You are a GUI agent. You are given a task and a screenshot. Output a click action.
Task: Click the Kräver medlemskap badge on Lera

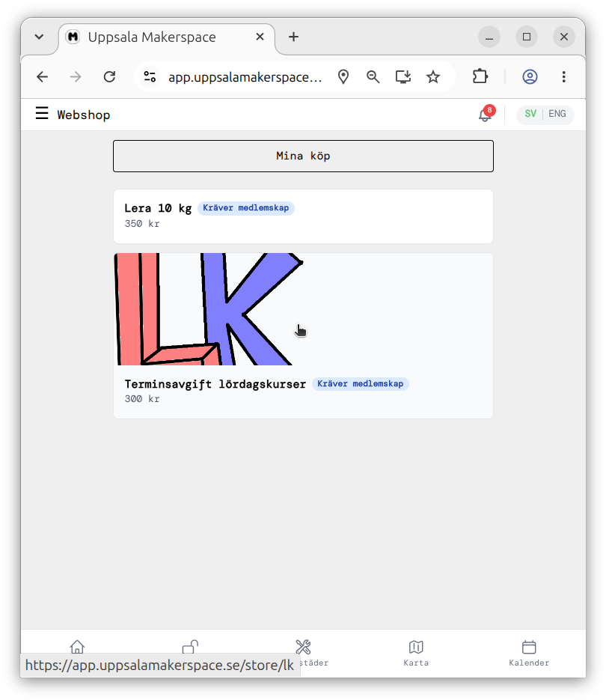point(246,208)
